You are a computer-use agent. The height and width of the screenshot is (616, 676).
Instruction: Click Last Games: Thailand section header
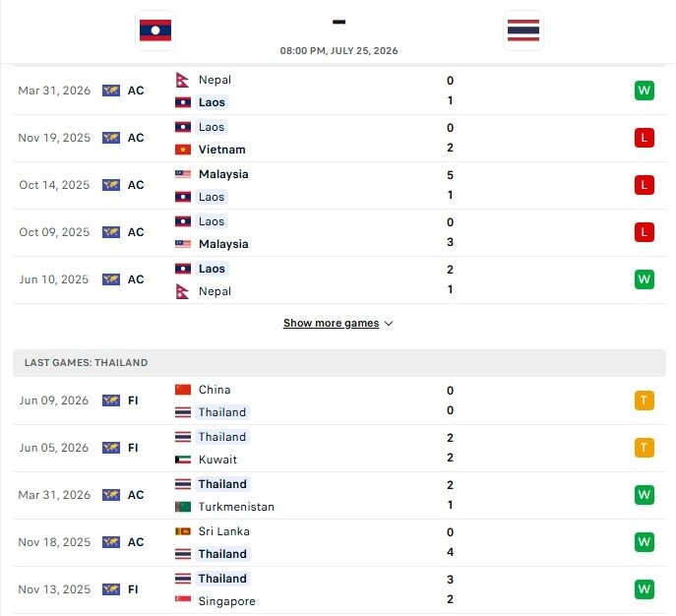[339, 363]
